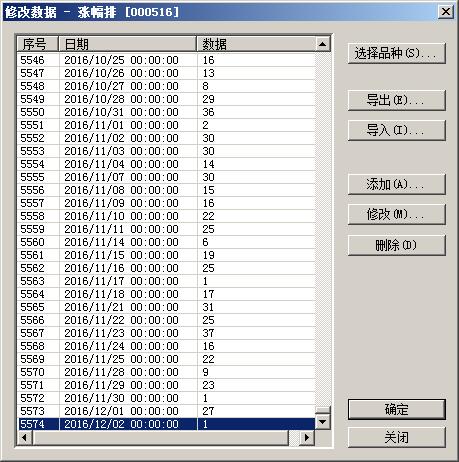Click the horizontal scrollbar right arrow
Viewport: 459px width, 462px height.
(x=307, y=437)
